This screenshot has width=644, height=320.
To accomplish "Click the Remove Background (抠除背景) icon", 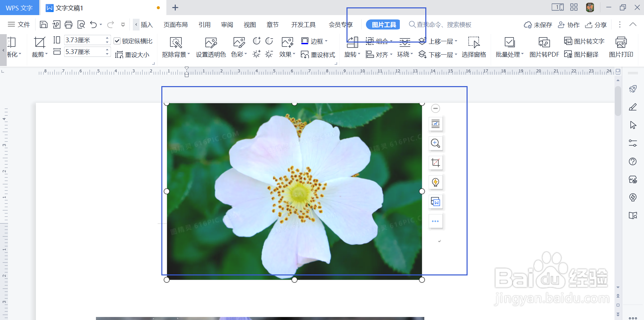I will tap(176, 43).
